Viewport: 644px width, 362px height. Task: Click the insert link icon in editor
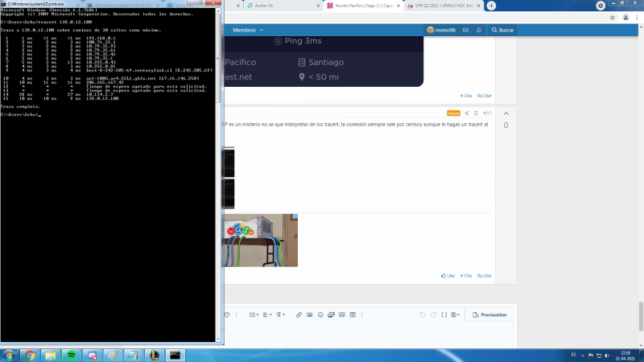pyautogui.click(x=299, y=315)
